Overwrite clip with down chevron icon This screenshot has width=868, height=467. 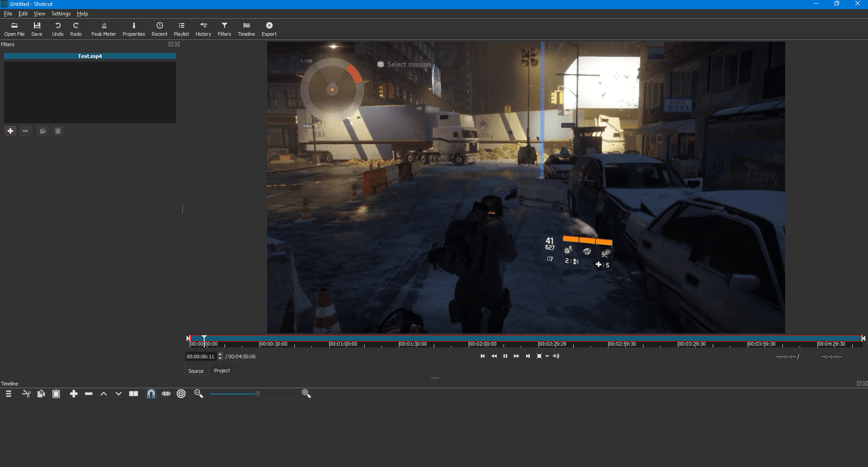(119, 394)
